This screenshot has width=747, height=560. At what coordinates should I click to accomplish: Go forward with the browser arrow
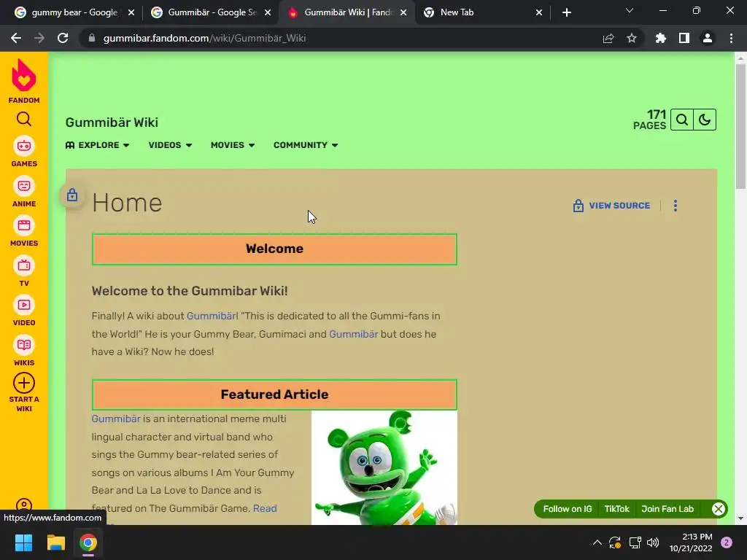tap(39, 38)
